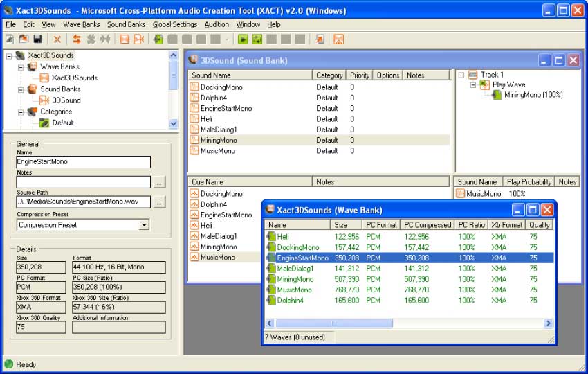Click the Play Probability column header

point(529,181)
